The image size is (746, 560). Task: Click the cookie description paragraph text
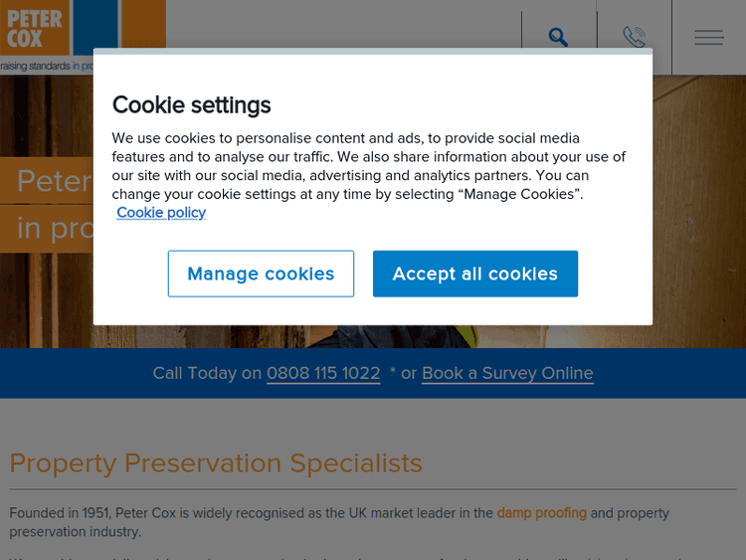pos(368,165)
